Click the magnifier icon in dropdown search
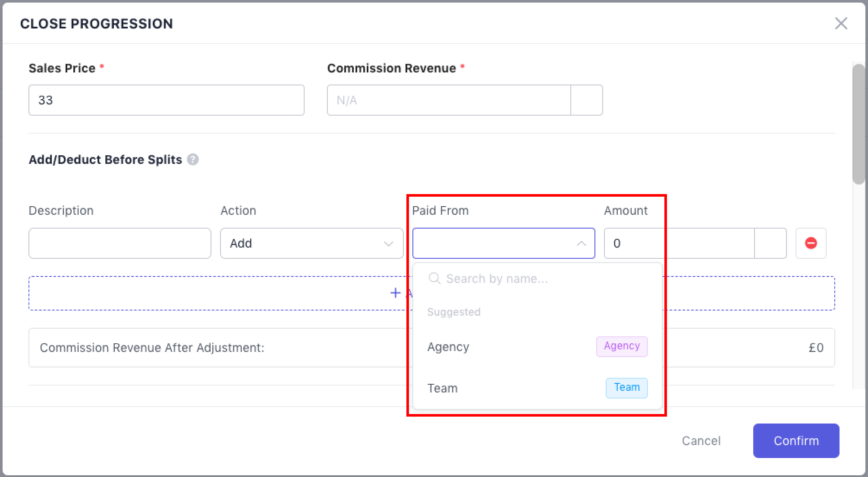This screenshot has width=868, height=477. [x=434, y=279]
